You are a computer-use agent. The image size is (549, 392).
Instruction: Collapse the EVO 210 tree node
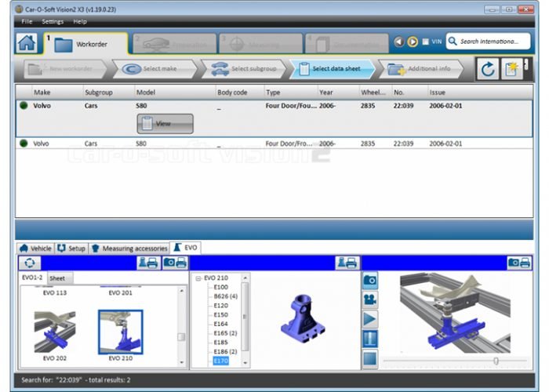click(197, 278)
